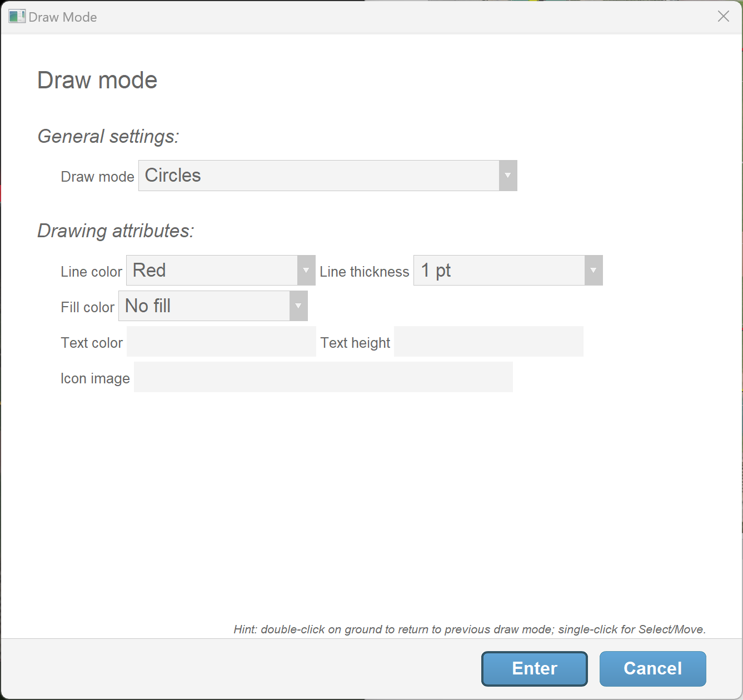Click the empty Text color field

pyautogui.click(x=221, y=342)
